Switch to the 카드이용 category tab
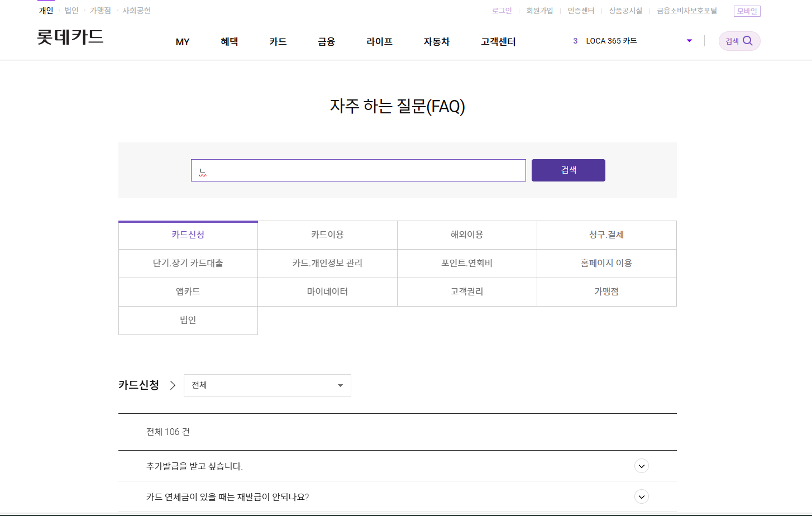812x516 pixels. pyautogui.click(x=327, y=235)
